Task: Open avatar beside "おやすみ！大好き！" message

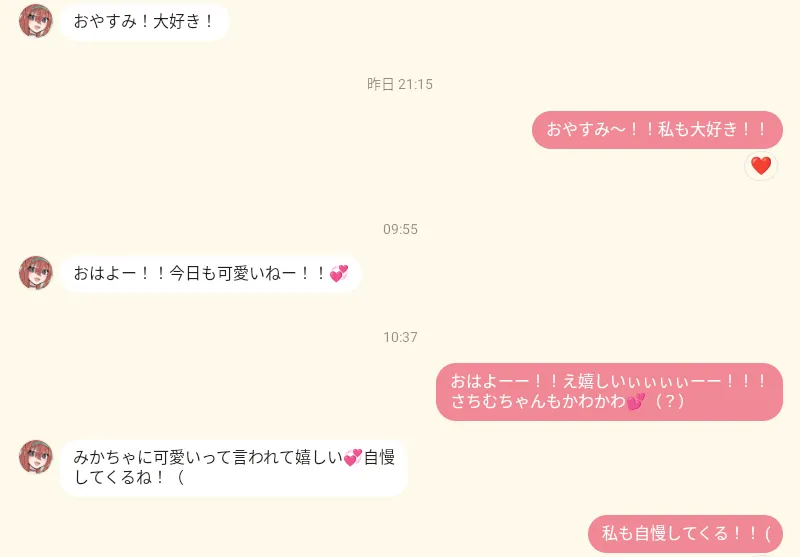Action: (36, 21)
